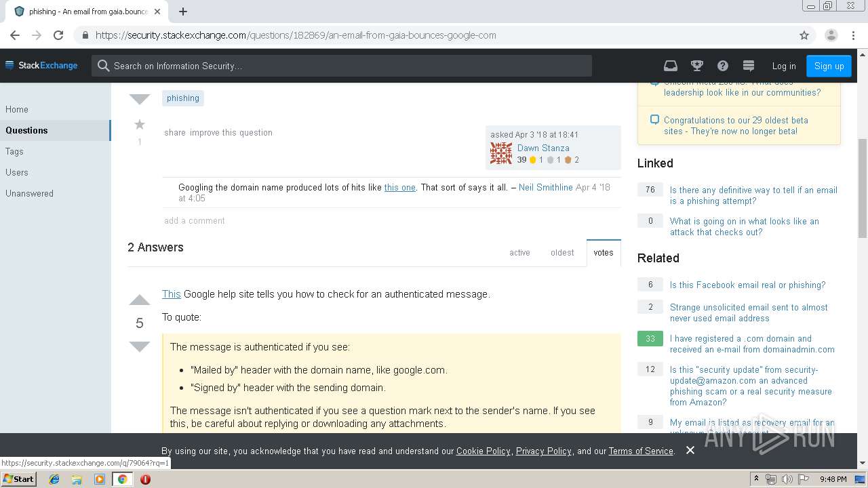Open Neil Smithline's profile link

(546, 187)
